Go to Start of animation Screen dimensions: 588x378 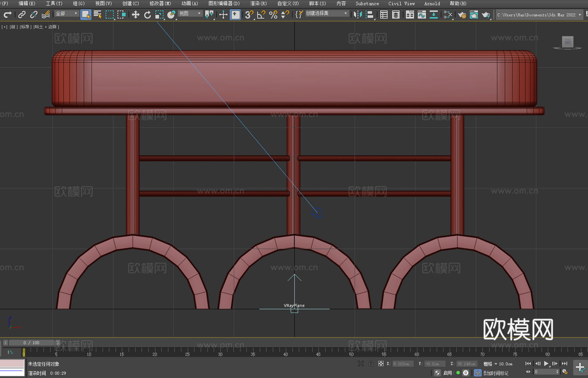click(528, 364)
